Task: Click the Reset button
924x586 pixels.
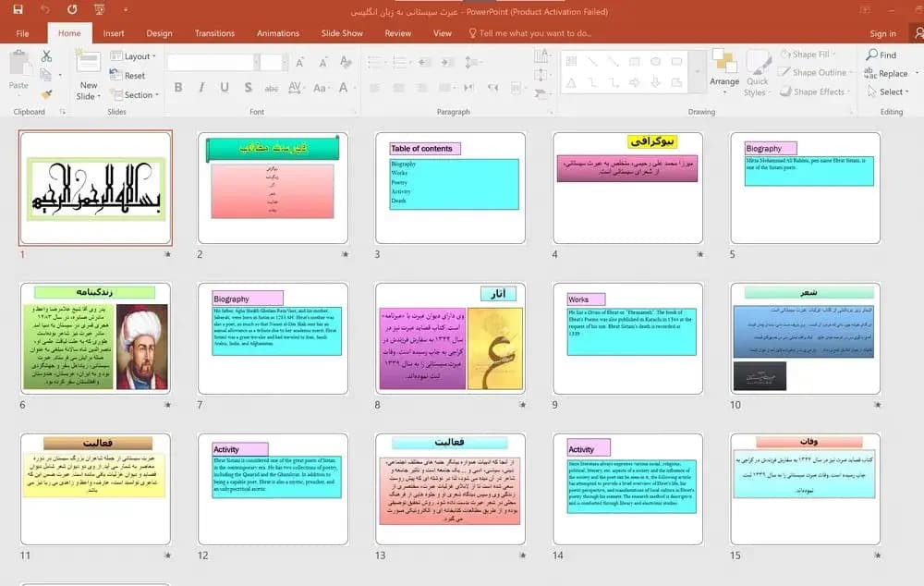Action: coord(128,75)
